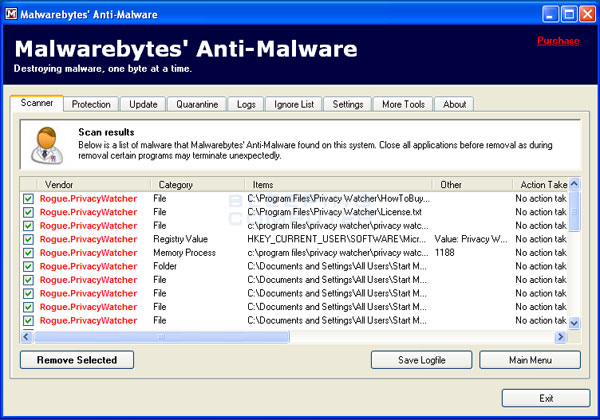
Task: Follow the Purchase link
Action: (558, 41)
